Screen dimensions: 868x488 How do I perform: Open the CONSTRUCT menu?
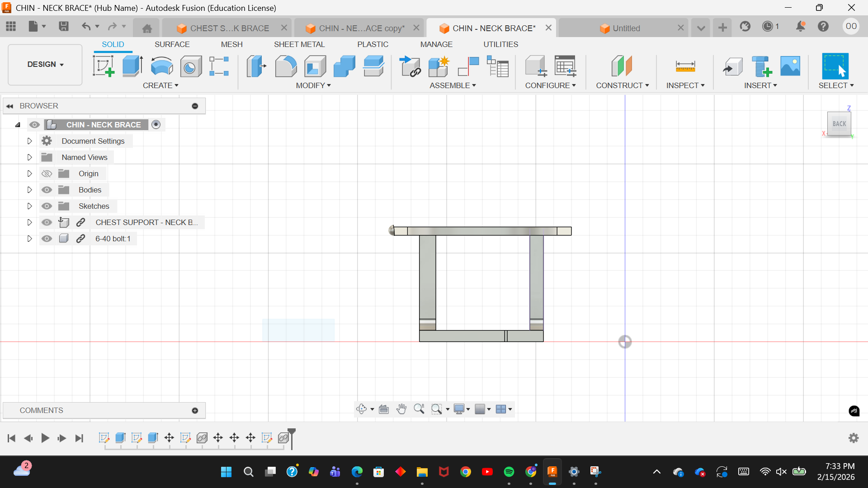coord(622,85)
